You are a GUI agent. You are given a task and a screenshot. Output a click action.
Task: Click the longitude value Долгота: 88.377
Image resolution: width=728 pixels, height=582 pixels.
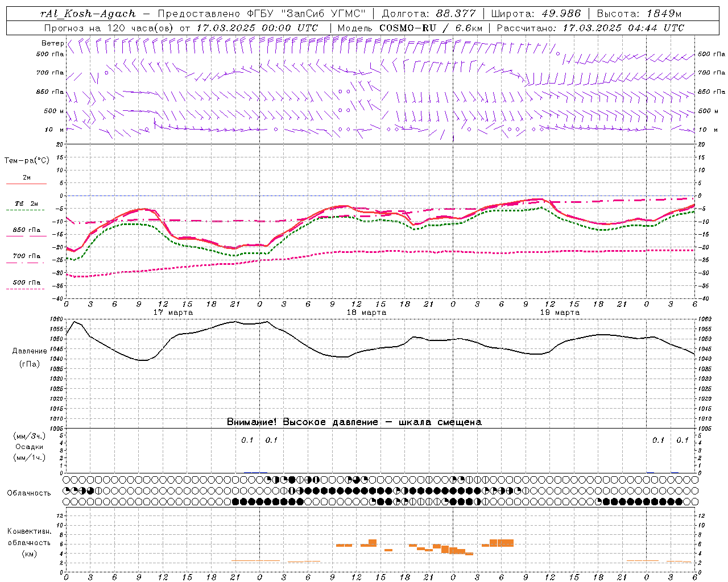tap(428, 14)
